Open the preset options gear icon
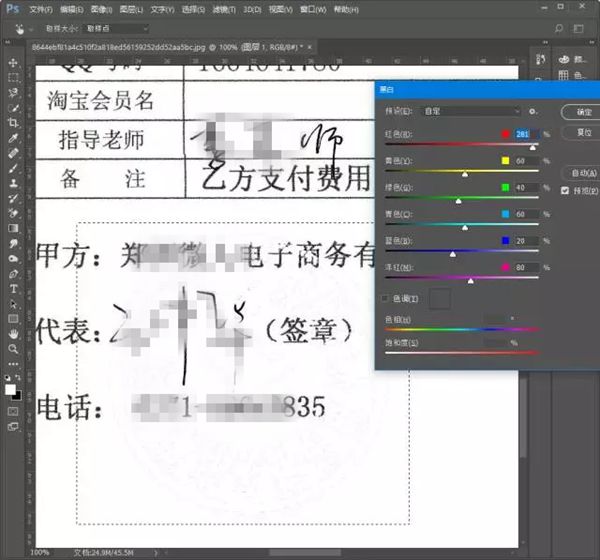The height and width of the screenshot is (560, 600). [x=533, y=111]
